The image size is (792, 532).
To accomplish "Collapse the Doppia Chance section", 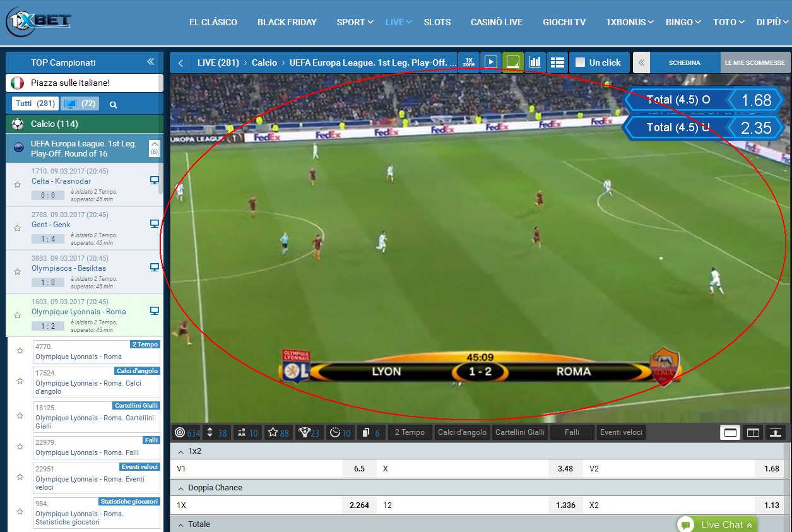I will point(180,488).
